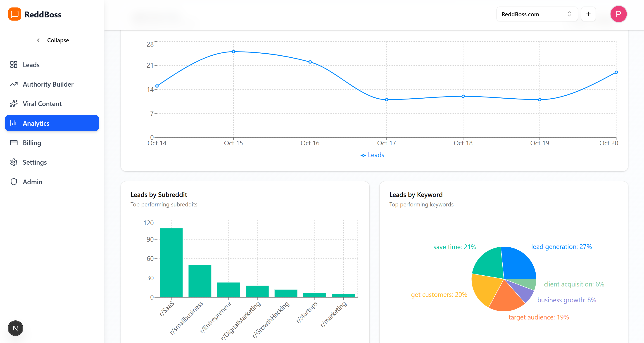Click the up-down chevrons in project selector
Screen dimensions: 644x343
coord(569,14)
